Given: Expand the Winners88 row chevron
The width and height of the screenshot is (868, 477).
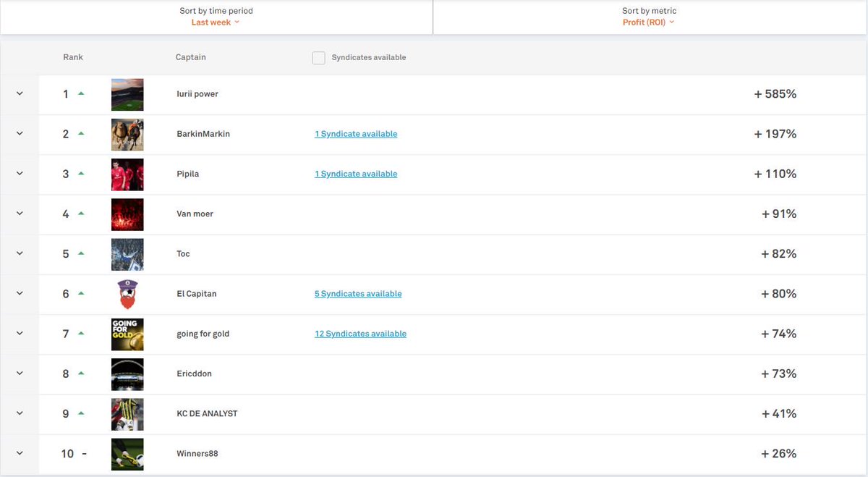Looking at the screenshot, I should click(20, 454).
